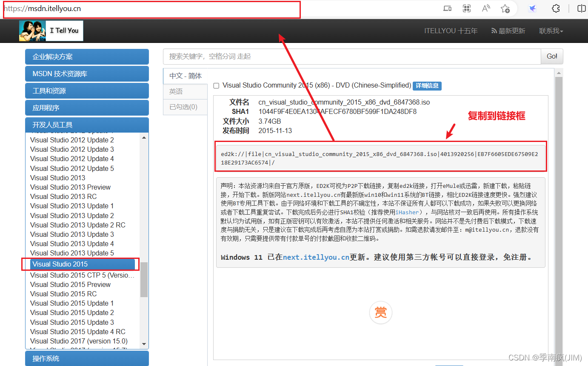Viewport: 588px width, 366px height.
Task: Select Visual Studio 2013 Update 2 RC
Action: [x=78, y=225]
